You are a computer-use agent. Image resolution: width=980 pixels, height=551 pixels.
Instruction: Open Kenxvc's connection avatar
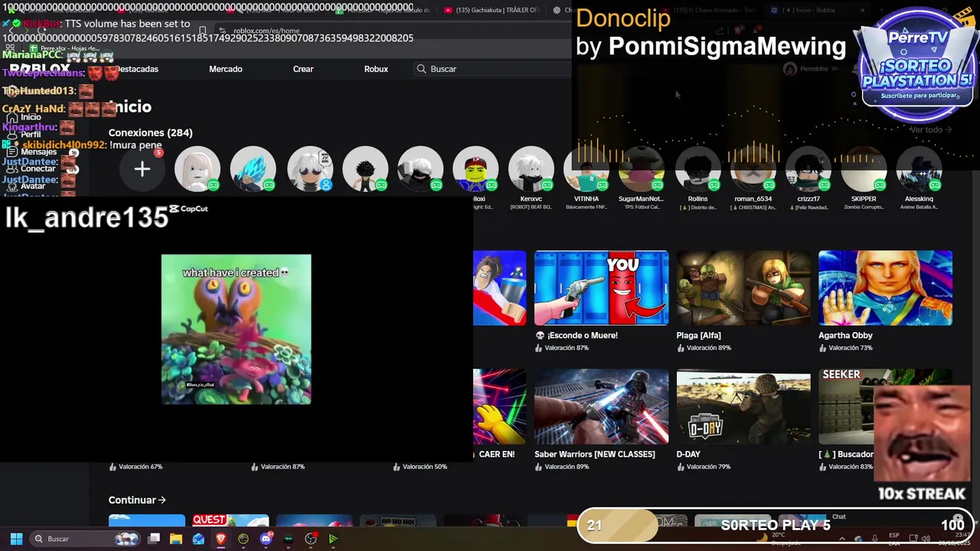(x=531, y=169)
